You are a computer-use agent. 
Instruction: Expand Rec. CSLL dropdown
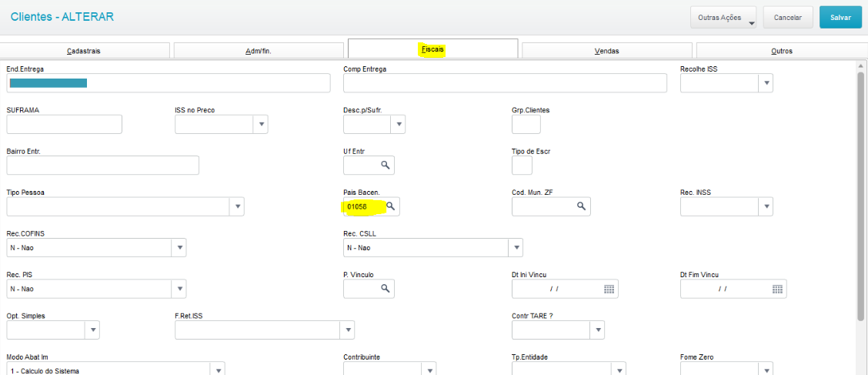[x=516, y=248]
